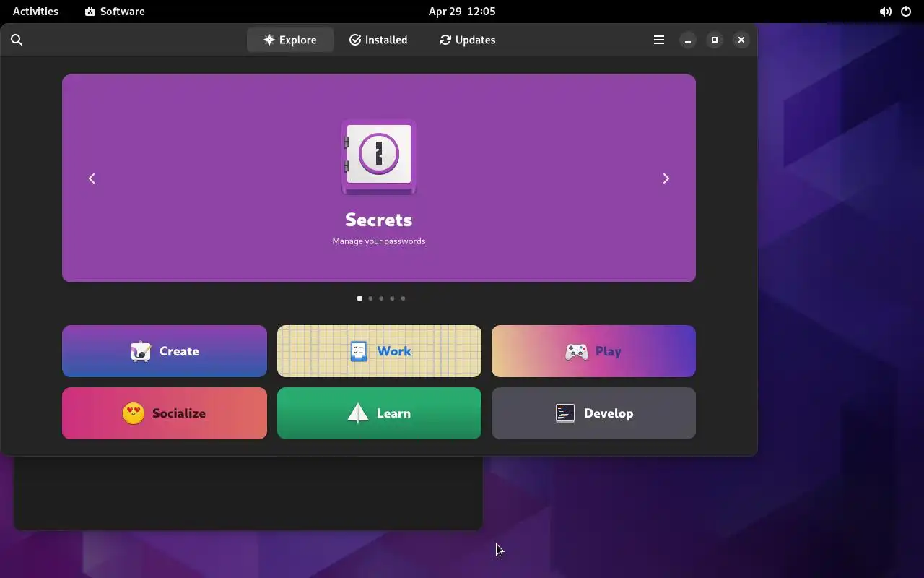The width and height of the screenshot is (924, 578).
Task: Switch to the Explore tab
Action: 290,40
